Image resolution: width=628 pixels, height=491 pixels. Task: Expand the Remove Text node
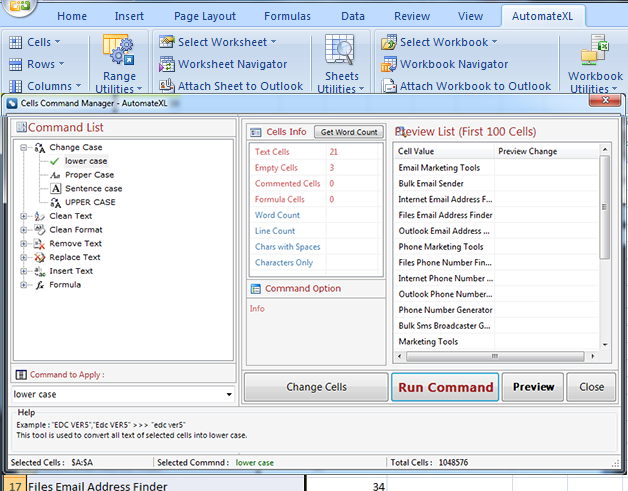click(x=24, y=243)
